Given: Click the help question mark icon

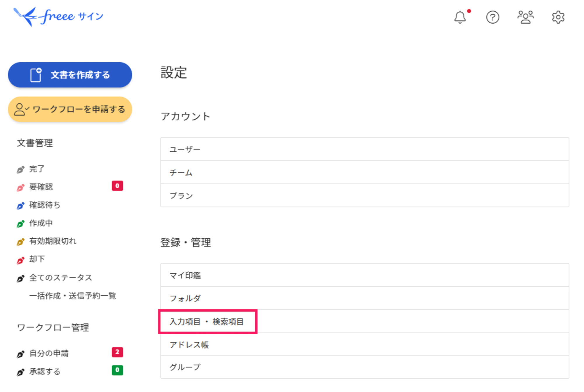Looking at the screenshot, I should [493, 18].
